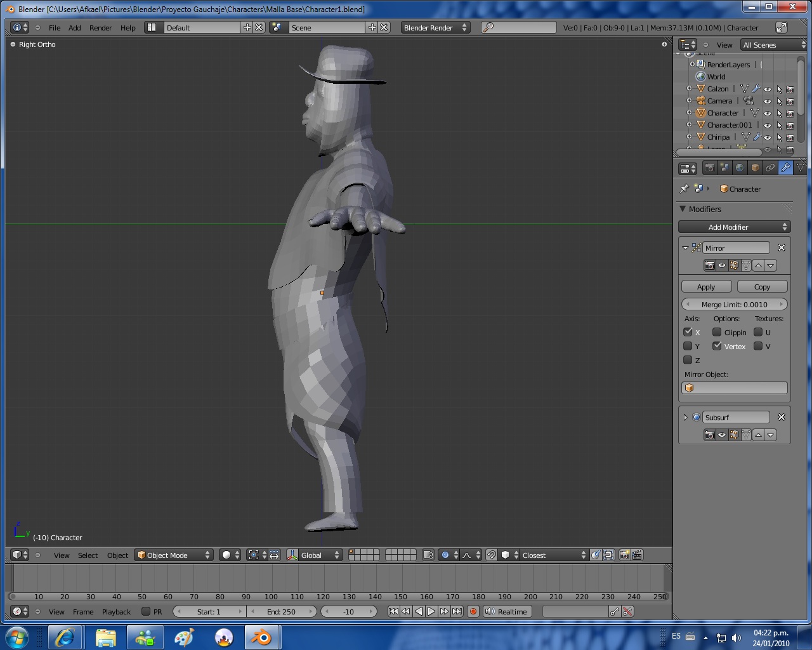Open the All Scenes outliner filter dropdown
The height and width of the screenshot is (650, 812).
[x=774, y=44]
